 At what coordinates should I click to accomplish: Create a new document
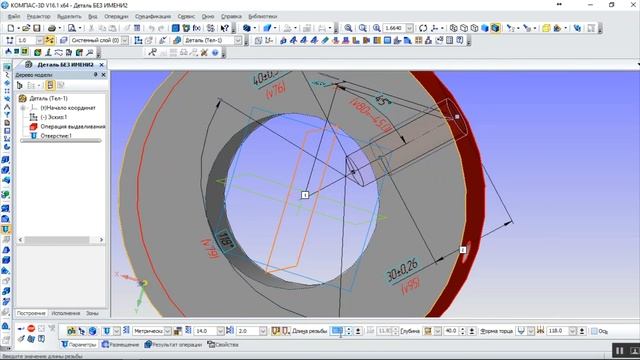pyautogui.click(x=11, y=28)
